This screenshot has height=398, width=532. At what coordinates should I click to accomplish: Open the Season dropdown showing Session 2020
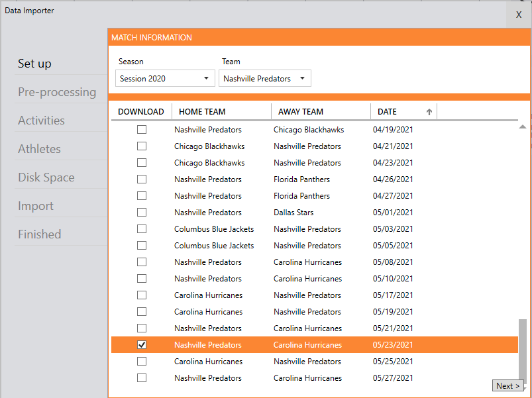click(x=165, y=78)
